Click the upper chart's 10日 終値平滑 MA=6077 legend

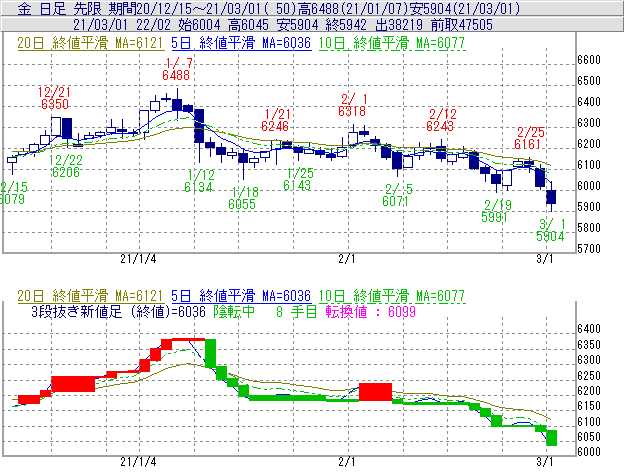[x=392, y=43]
